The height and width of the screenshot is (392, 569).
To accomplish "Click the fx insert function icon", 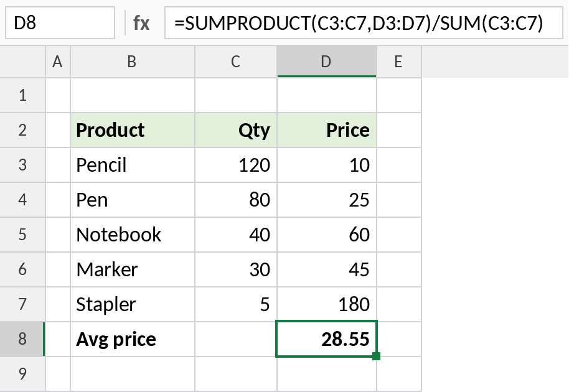I will [141, 23].
